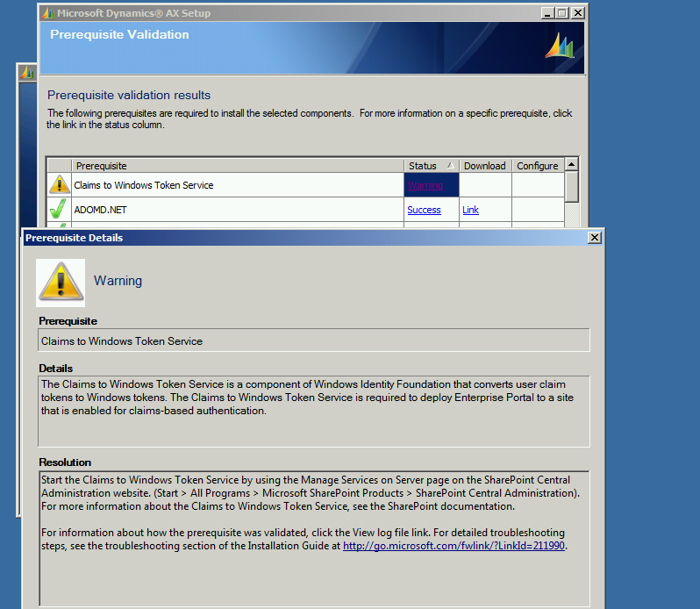
Task: Click the Download Link for ADOMD.NET
Action: pyautogui.click(x=470, y=210)
